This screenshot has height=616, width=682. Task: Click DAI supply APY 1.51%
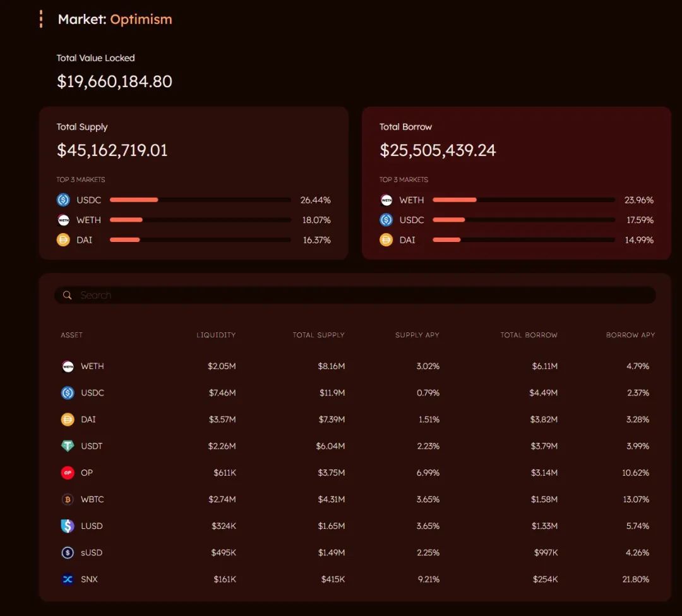[x=429, y=420]
